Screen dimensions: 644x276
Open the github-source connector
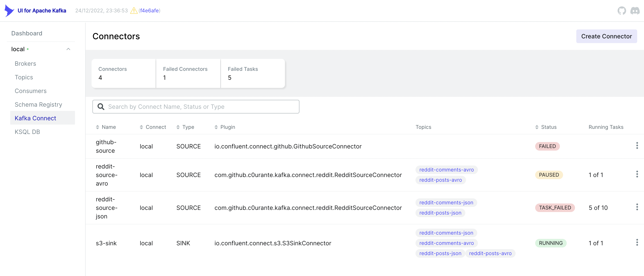(x=106, y=146)
